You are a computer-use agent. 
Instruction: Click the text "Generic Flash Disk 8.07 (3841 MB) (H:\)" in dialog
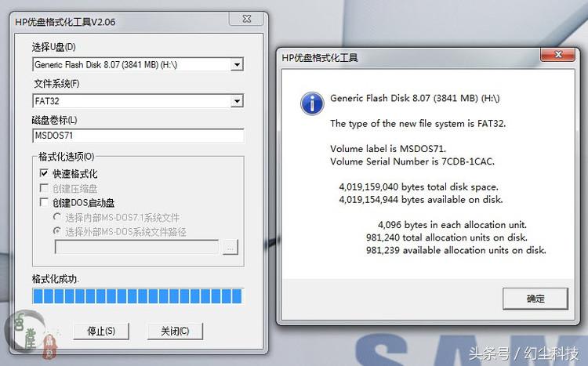coord(415,98)
